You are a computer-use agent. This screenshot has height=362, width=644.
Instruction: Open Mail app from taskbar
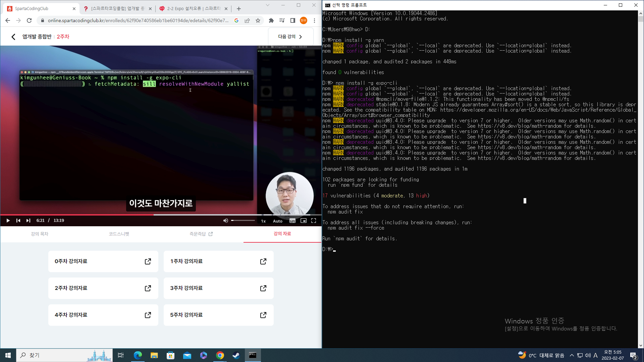pos(187,355)
